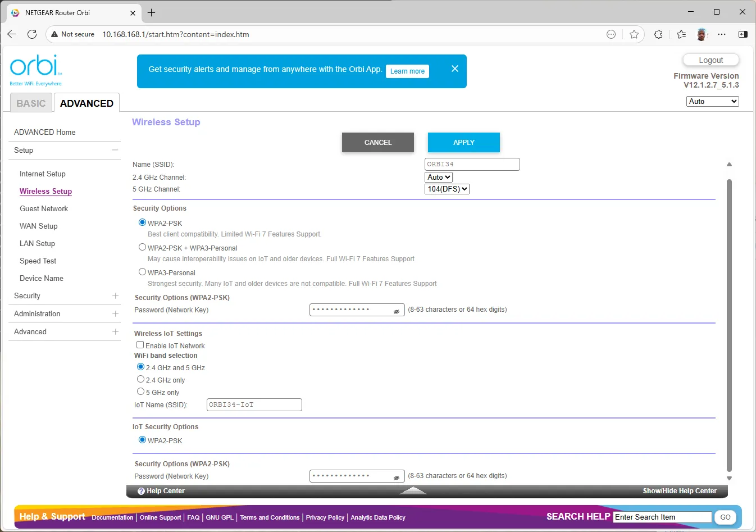This screenshot has width=756, height=532.
Task: Open the browser sidebar icon
Action: 743,34
